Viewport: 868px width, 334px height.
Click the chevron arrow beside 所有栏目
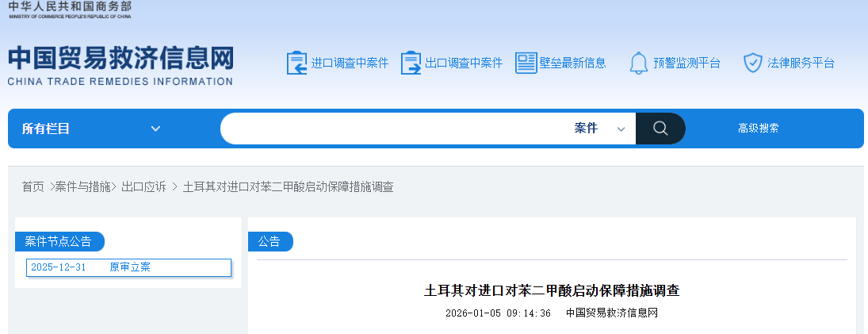(155, 129)
